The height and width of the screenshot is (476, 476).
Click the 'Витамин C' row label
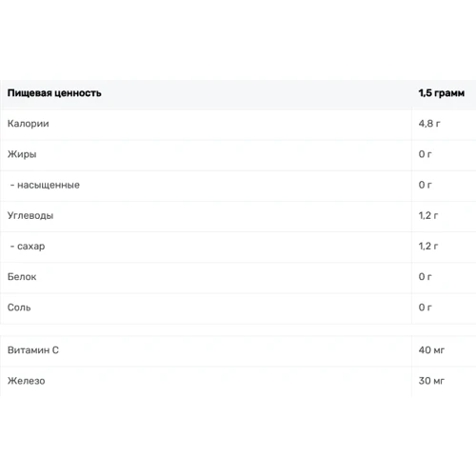point(33,350)
